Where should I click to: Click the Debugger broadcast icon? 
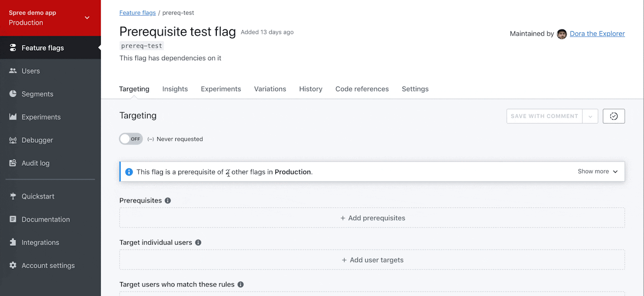13,140
